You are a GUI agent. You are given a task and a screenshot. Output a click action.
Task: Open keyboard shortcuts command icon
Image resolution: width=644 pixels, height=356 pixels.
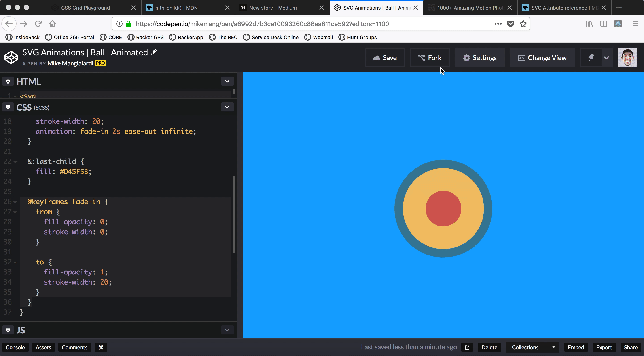coord(101,347)
